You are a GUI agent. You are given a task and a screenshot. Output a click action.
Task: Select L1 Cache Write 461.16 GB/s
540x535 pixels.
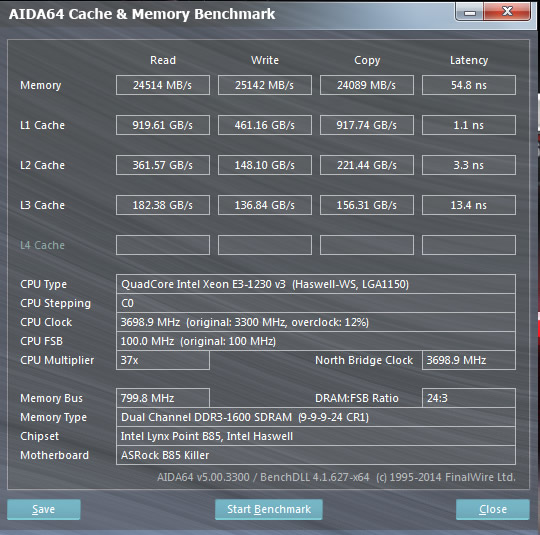click(x=265, y=125)
